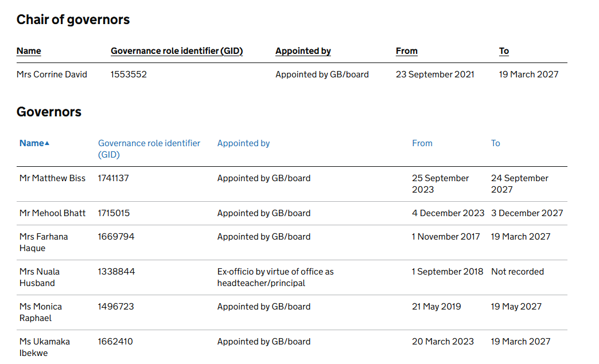Sort Governors table by From date
The width and height of the screenshot is (599, 364).
click(x=422, y=143)
